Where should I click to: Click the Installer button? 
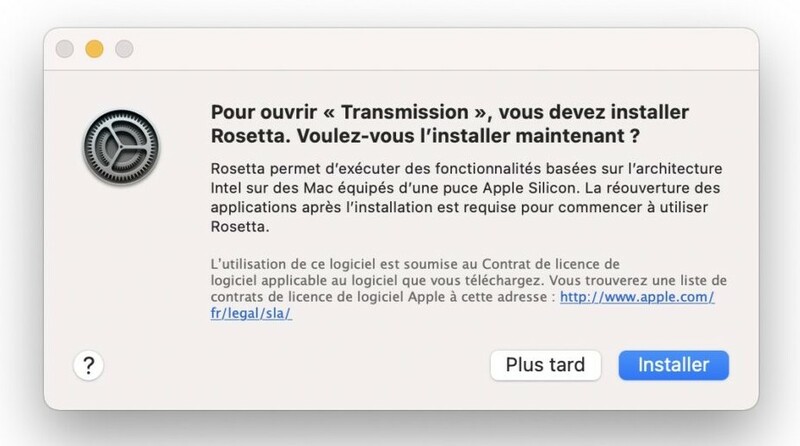673,365
